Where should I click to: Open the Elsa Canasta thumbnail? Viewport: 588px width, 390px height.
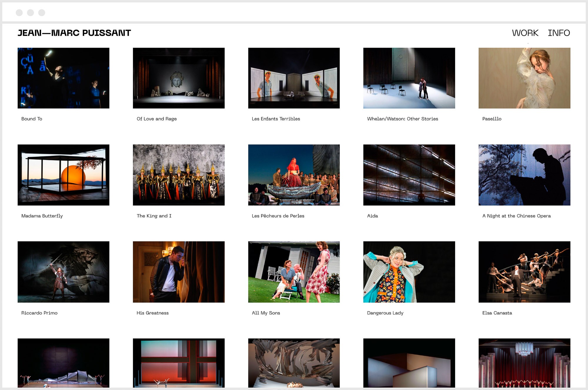(524, 272)
